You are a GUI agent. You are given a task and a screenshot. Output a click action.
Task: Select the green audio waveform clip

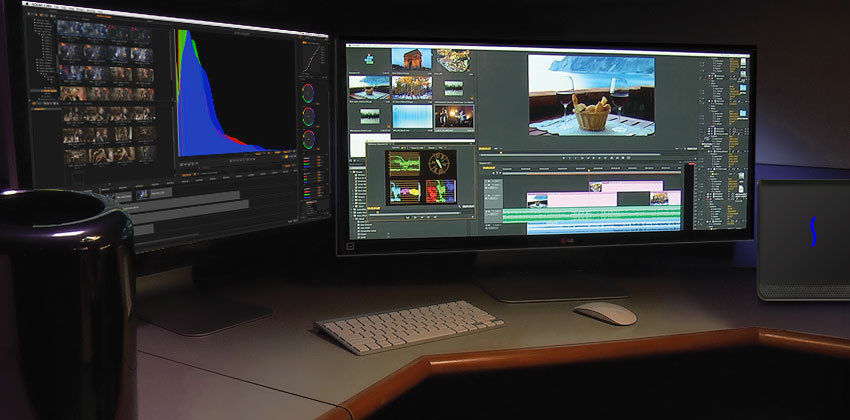[591, 215]
